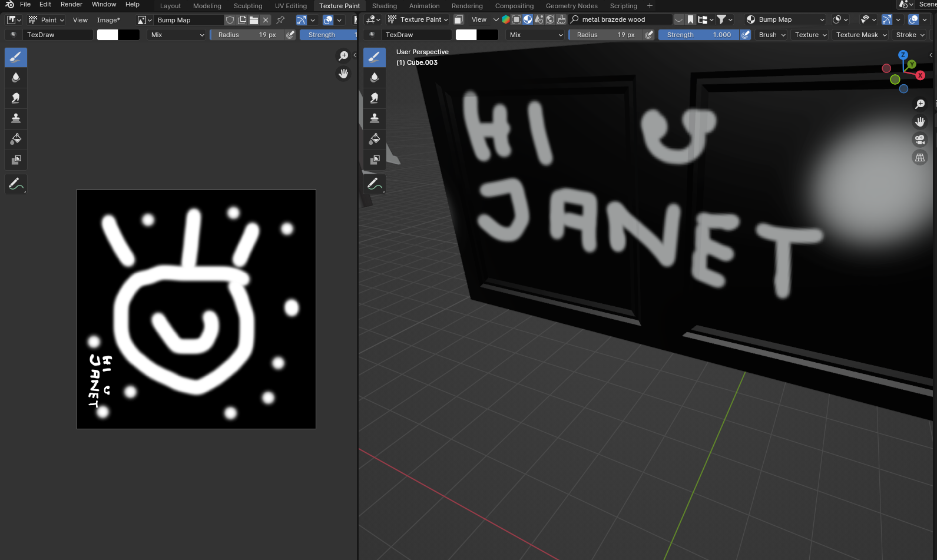Image resolution: width=937 pixels, height=560 pixels.
Task: Expand Texture settings popover
Action: [810, 35]
